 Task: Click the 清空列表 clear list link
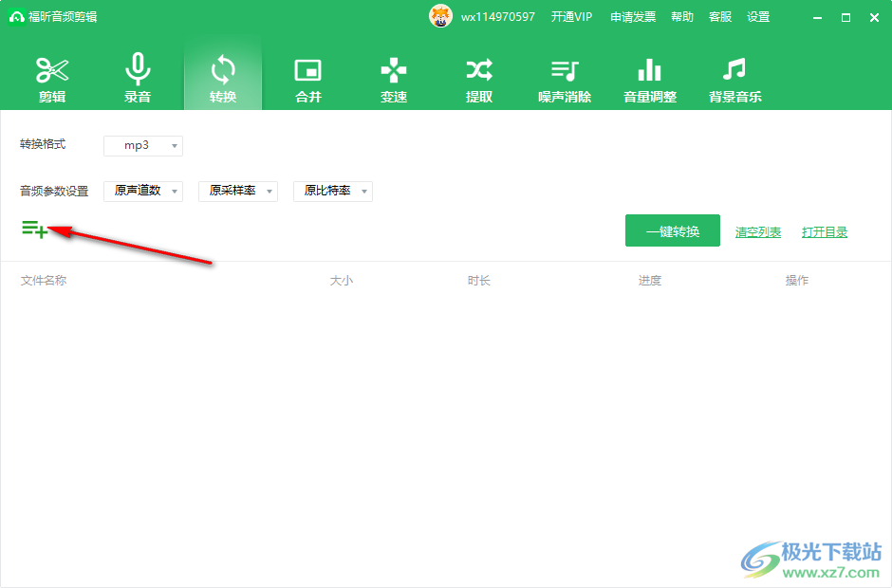click(x=758, y=232)
